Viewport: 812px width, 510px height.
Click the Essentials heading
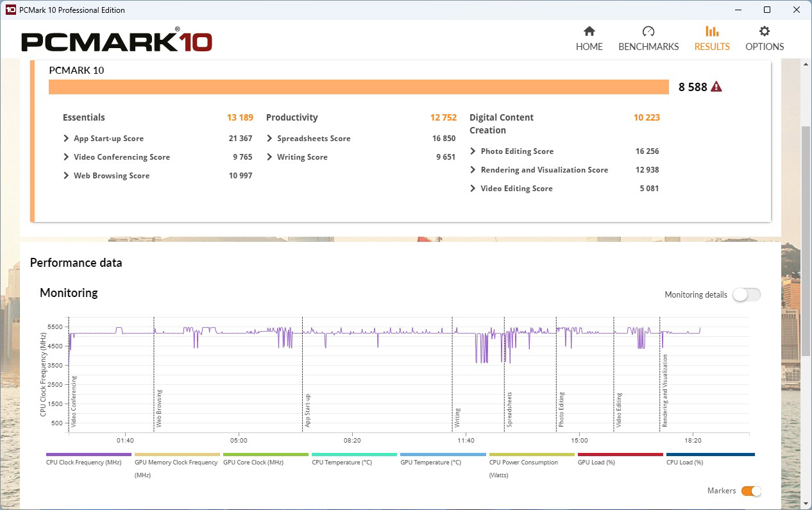point(83,117)
